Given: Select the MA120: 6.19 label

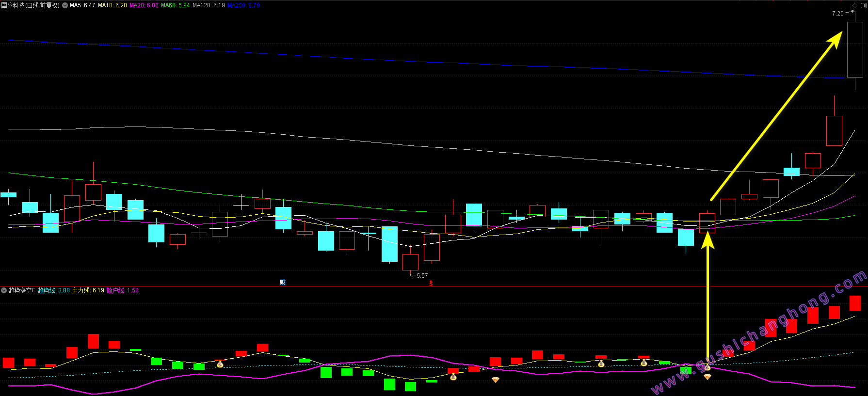Looking at the screenshot, I should click(209, 5).
